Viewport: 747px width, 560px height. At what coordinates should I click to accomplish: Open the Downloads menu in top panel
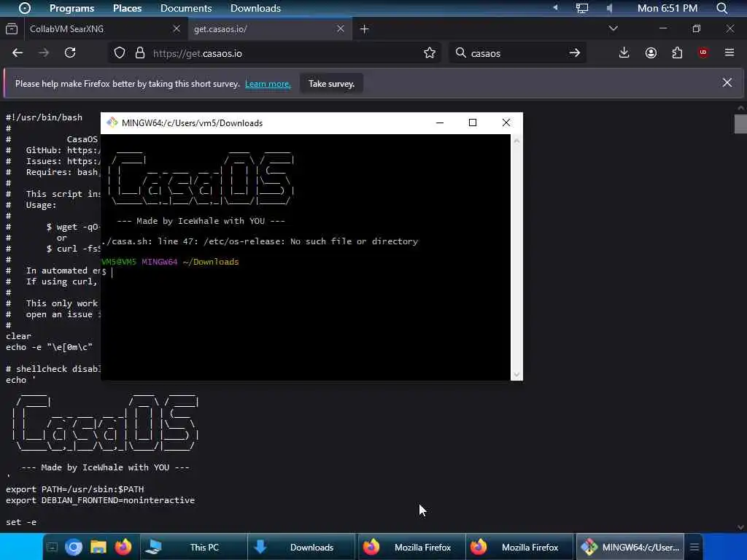pos(256,8)
